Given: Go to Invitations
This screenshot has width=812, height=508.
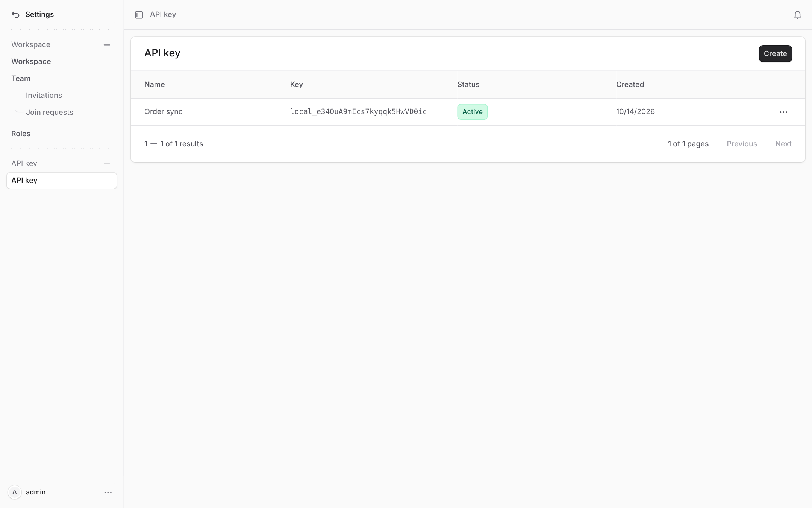Looking at the screenshot, I should (44, 95).
